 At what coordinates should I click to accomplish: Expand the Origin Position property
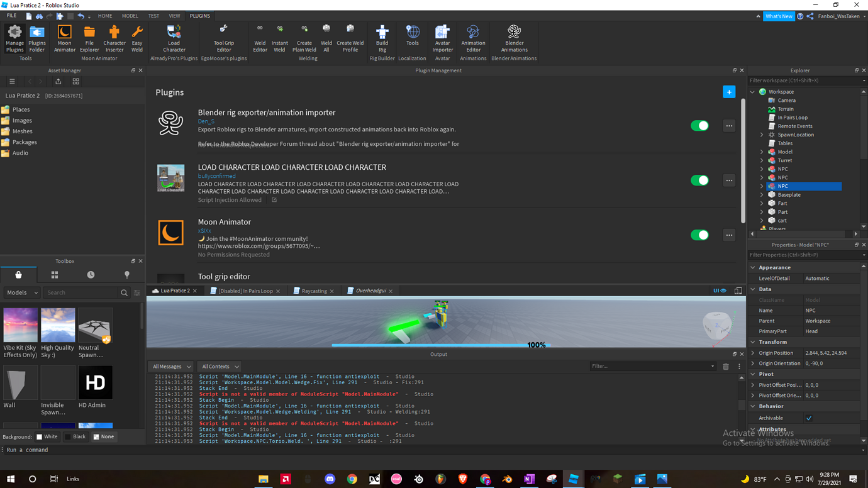753,353
